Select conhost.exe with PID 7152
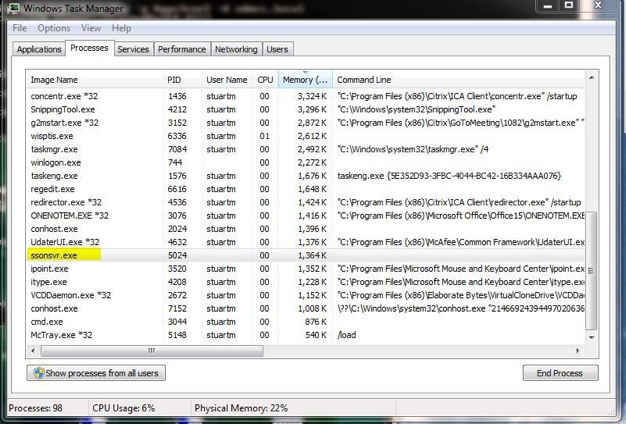626x424 pixels. [305, 308]
